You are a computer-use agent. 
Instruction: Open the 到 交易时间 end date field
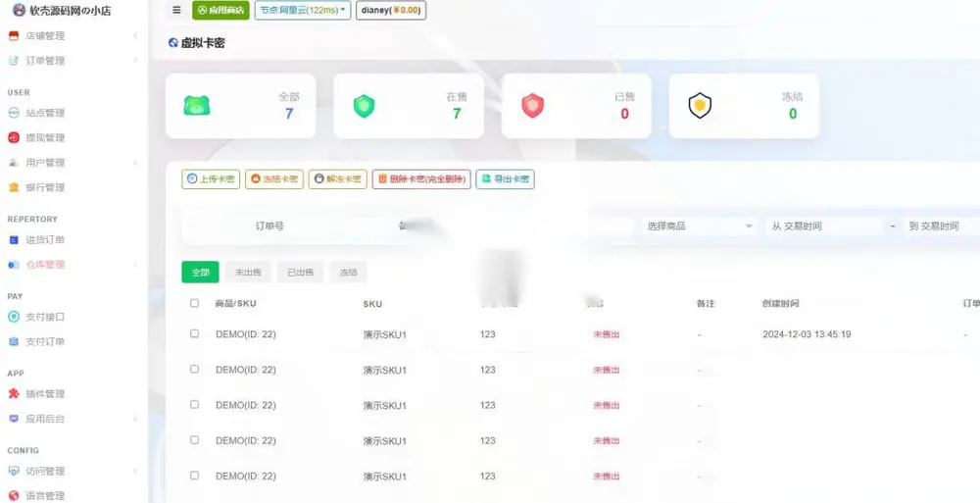click(x=941, y=226)
